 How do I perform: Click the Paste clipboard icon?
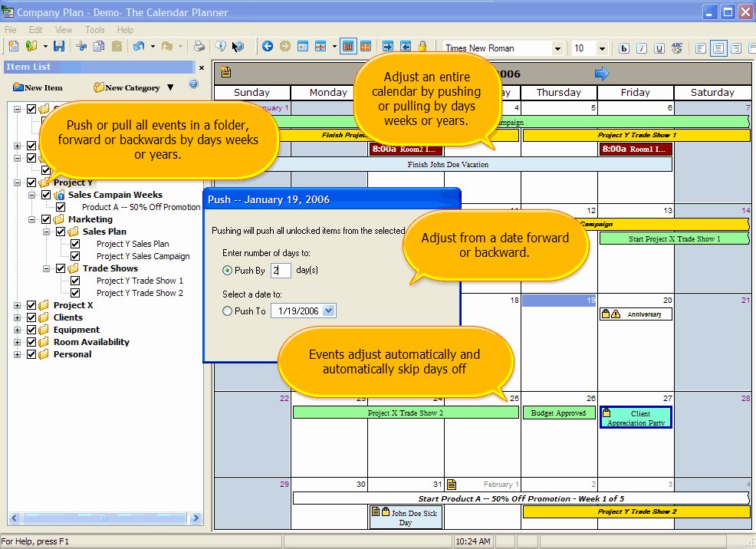click(x=117, y=46)
